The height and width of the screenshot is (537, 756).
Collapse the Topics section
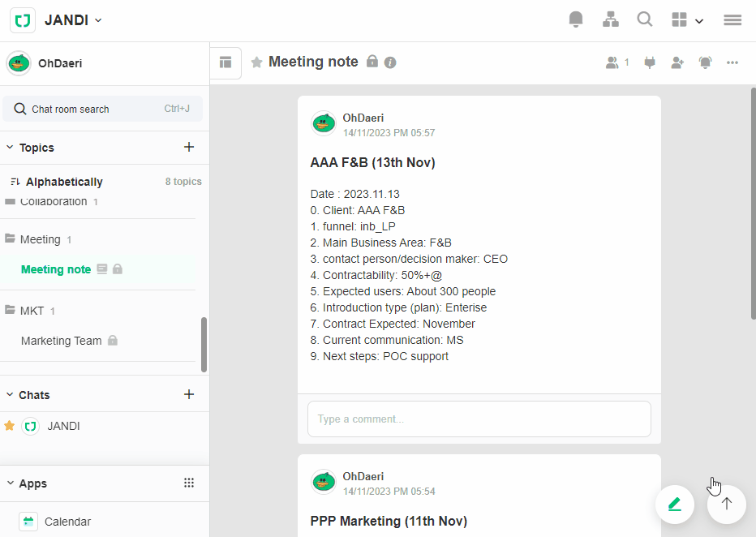pyautogui.click(x=10, y=148)
